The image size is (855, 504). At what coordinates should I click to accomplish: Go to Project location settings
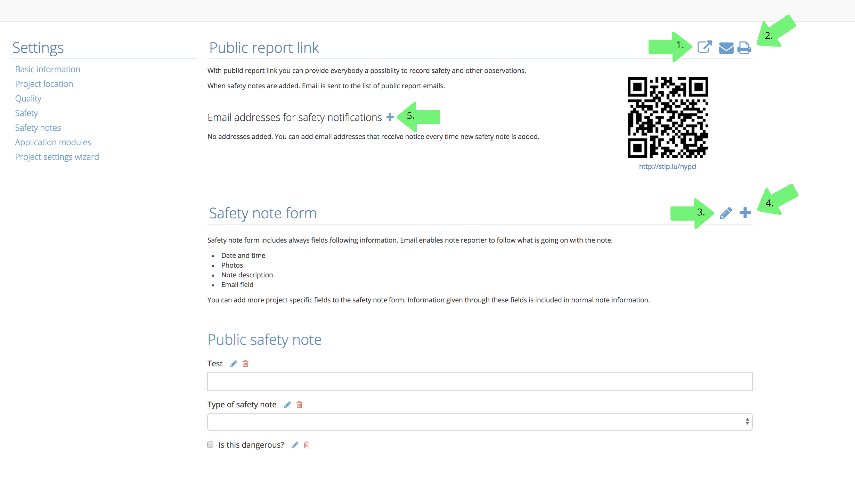(44, 84)
